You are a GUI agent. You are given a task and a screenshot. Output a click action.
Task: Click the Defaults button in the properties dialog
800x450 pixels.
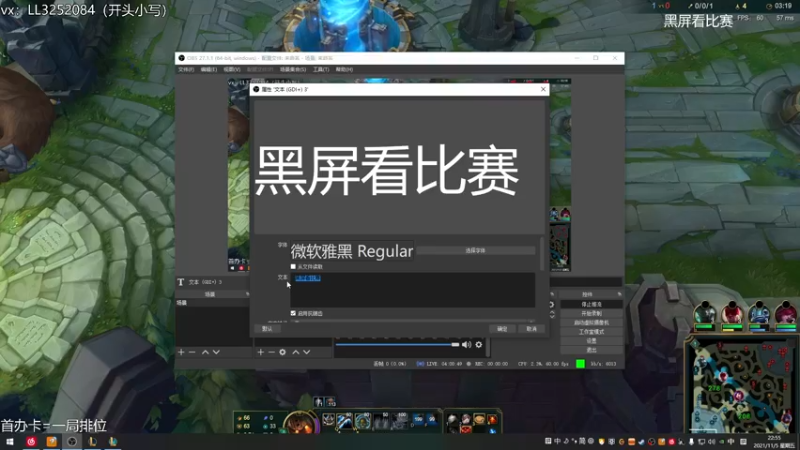tap(267, 329)
